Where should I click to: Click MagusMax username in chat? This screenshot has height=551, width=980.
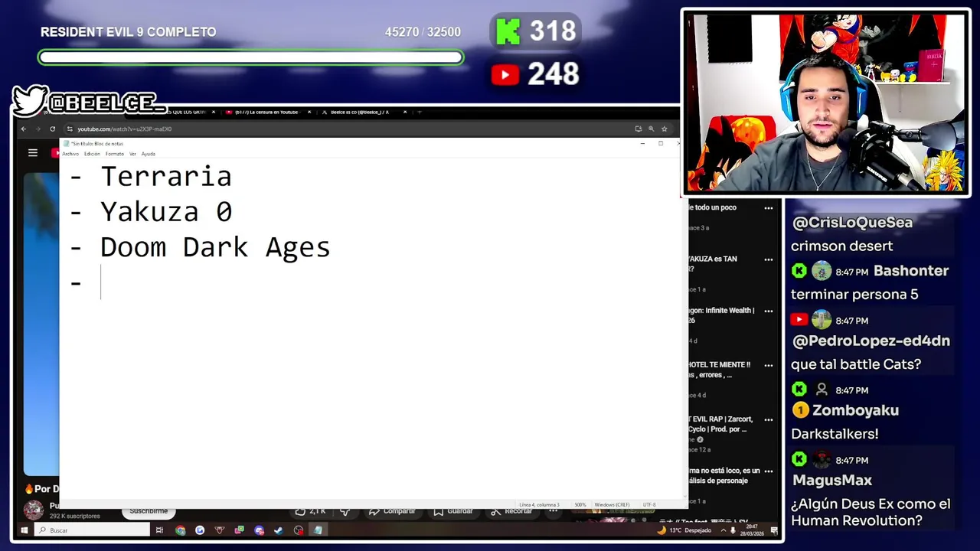(832, 481)
